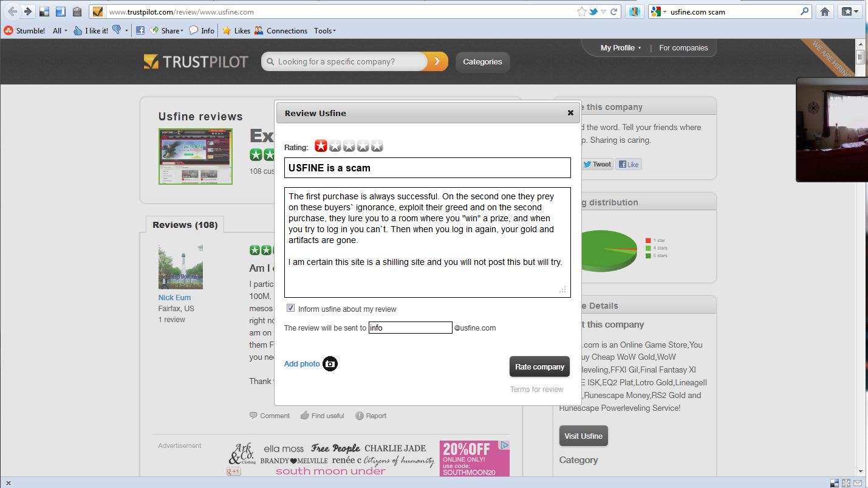Click the Stumble! button
The width and height of the screenshot is (868, 488).
coord(25,30)
